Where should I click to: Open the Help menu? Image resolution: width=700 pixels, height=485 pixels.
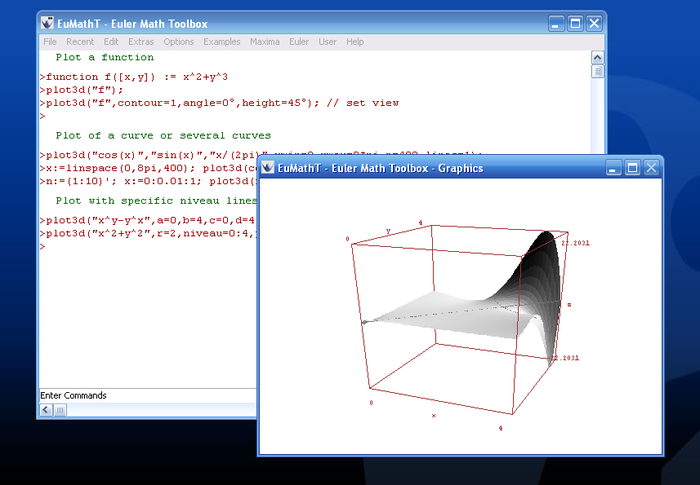pyautogui.click(x=355, y=42)
